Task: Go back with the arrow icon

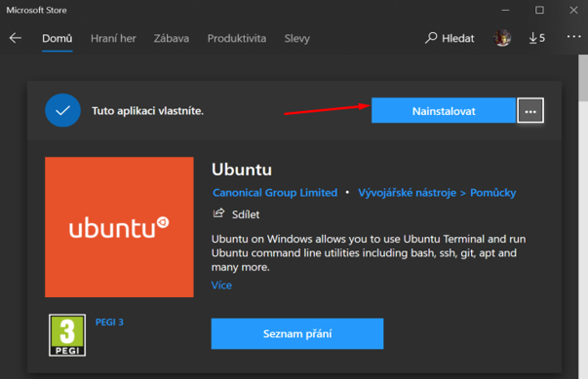Action: (16, 38)
